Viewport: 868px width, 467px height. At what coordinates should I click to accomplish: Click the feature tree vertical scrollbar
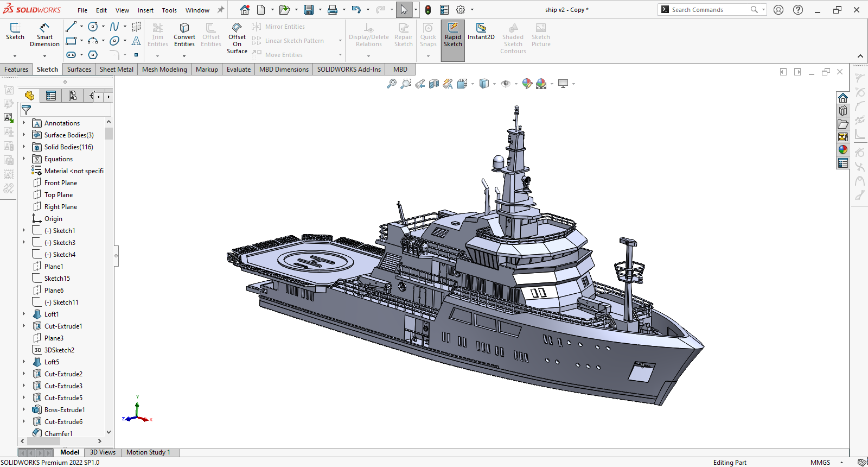tap(109, 134)
